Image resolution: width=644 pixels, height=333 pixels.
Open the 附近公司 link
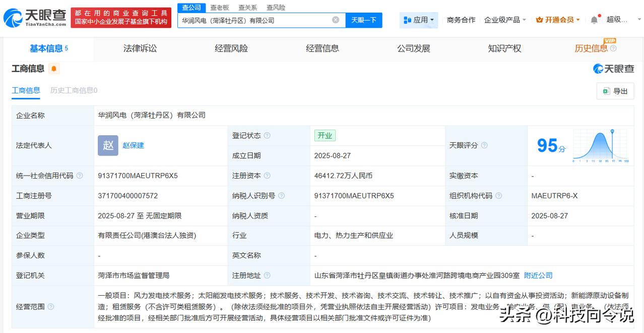point(538,275)
